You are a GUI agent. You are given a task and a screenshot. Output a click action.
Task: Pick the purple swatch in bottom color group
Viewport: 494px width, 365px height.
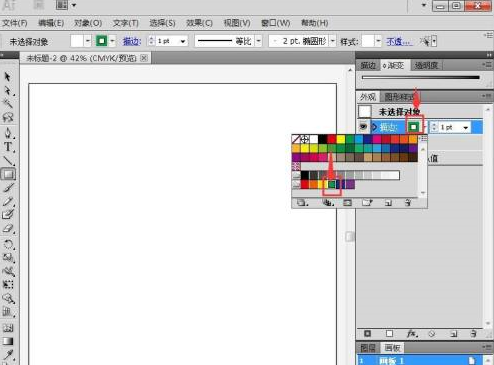[350, 184]
